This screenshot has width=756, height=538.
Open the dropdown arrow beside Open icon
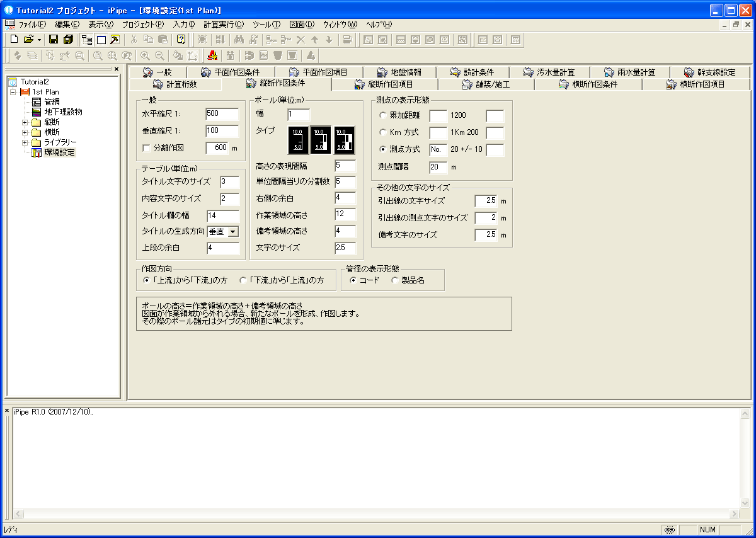point(39,39)
